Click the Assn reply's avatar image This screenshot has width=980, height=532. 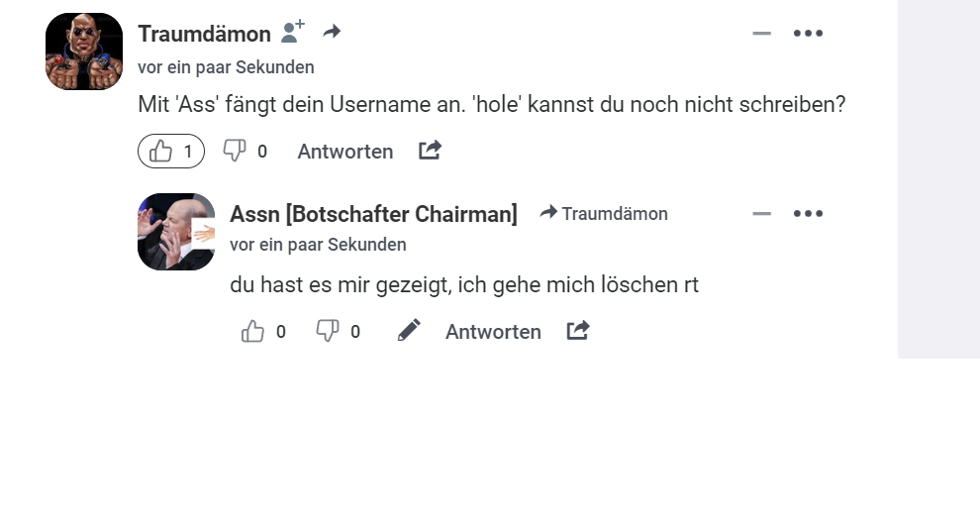pyautogui.click(x=176, y=232)
